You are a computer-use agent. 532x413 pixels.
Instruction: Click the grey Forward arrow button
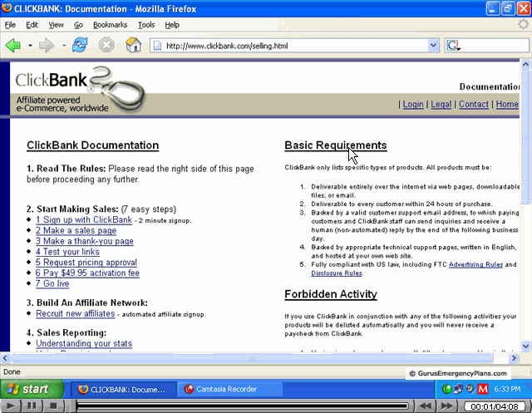(x=47, y=45)
